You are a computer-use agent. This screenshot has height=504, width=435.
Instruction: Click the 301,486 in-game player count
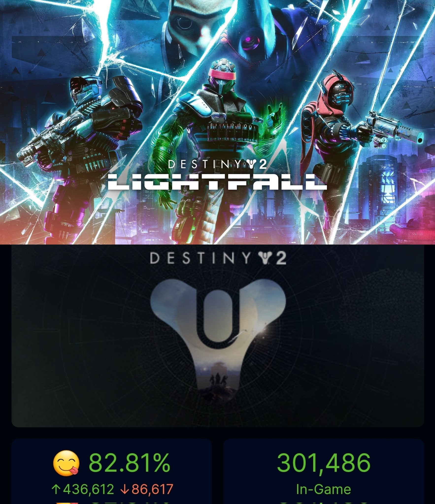click(324, 463)
